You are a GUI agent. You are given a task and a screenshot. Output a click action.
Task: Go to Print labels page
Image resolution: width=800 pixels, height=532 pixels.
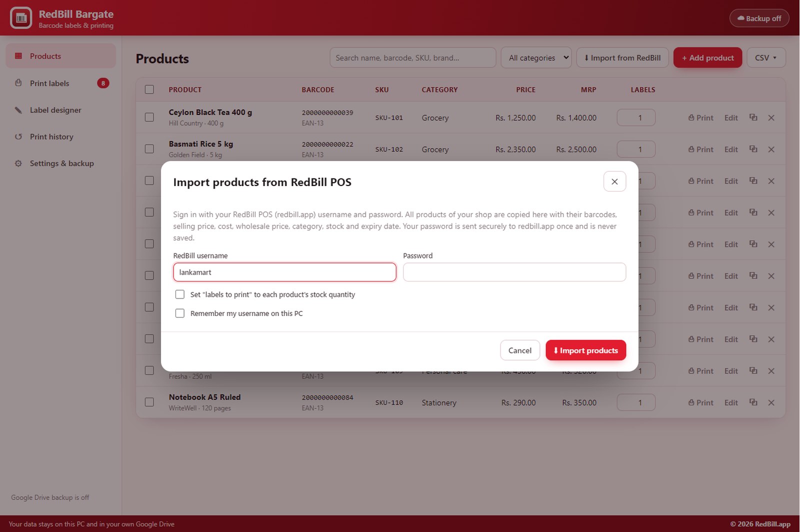pos(61,83)
